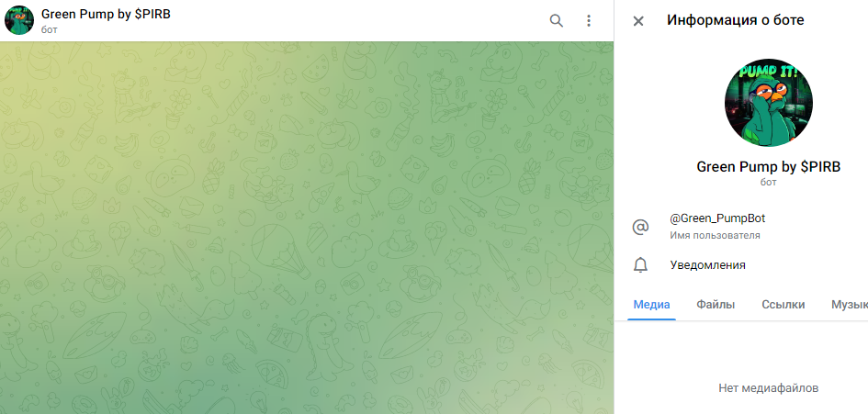The height and width of the screenshot is (414, 868).
Task: Close the bot info panel
Action: (638, 21)
